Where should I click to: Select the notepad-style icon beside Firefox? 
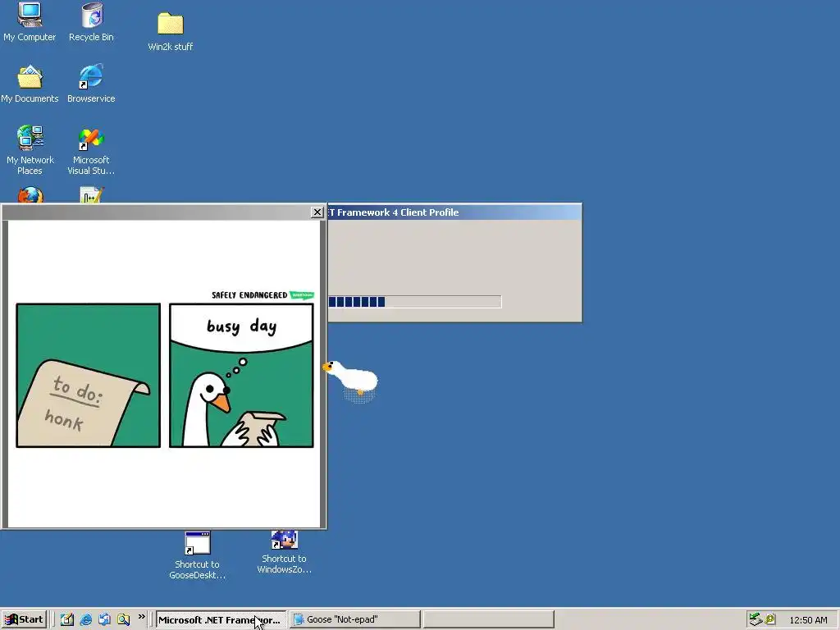pos(91,194)
